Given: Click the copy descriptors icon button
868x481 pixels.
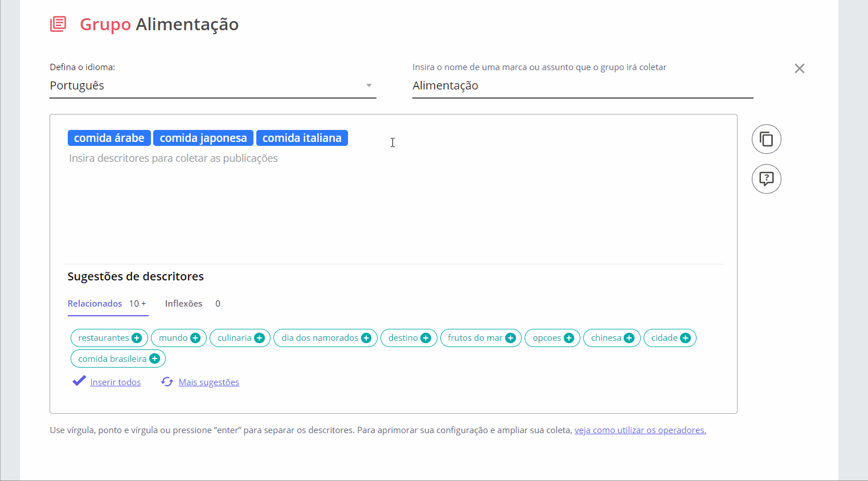Looking at the screenshot, I should pyautogui.click(x=766, y=139).
